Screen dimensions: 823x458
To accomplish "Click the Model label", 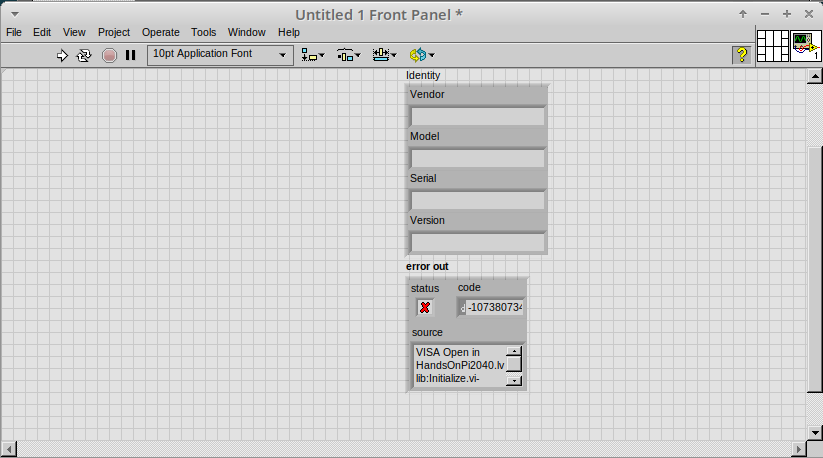I will coord(425,136).
